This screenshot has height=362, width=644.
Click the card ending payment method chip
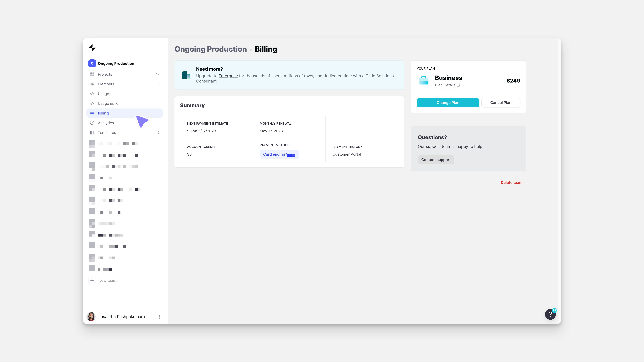[279, 154]
